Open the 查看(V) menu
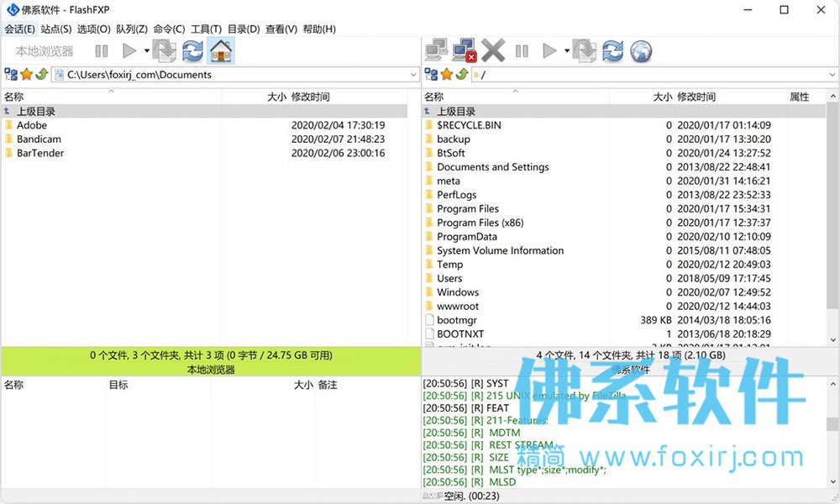The width and height of the screenshot is (840, 504). pyautogui.click(x=281, y=29)
